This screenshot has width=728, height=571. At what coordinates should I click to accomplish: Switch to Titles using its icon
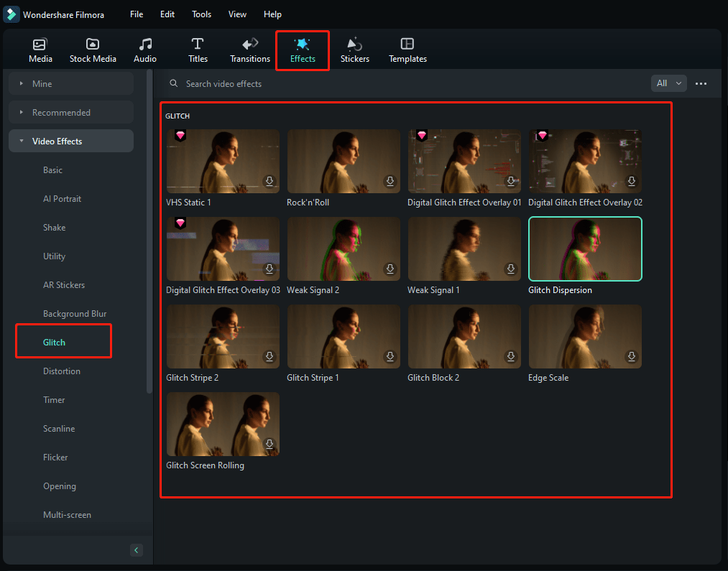(198, 49)
